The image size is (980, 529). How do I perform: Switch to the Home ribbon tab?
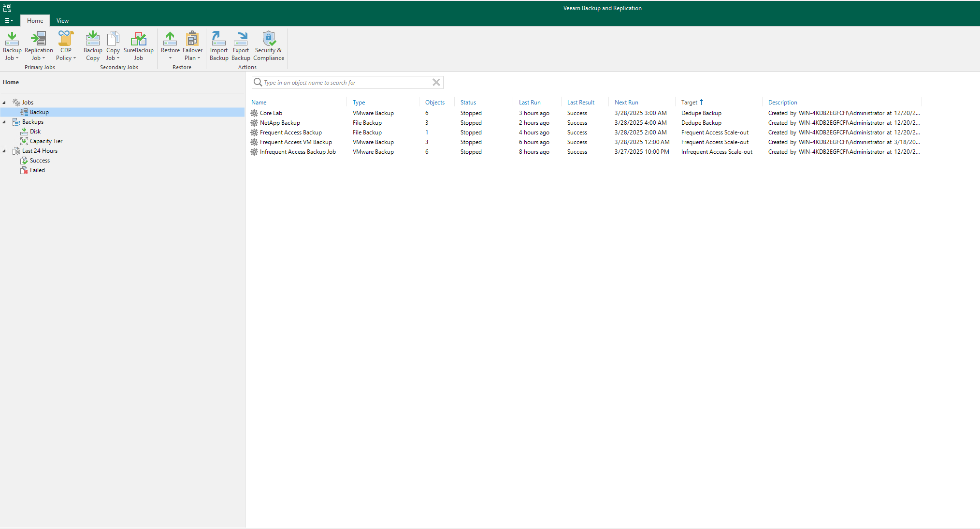35,20
